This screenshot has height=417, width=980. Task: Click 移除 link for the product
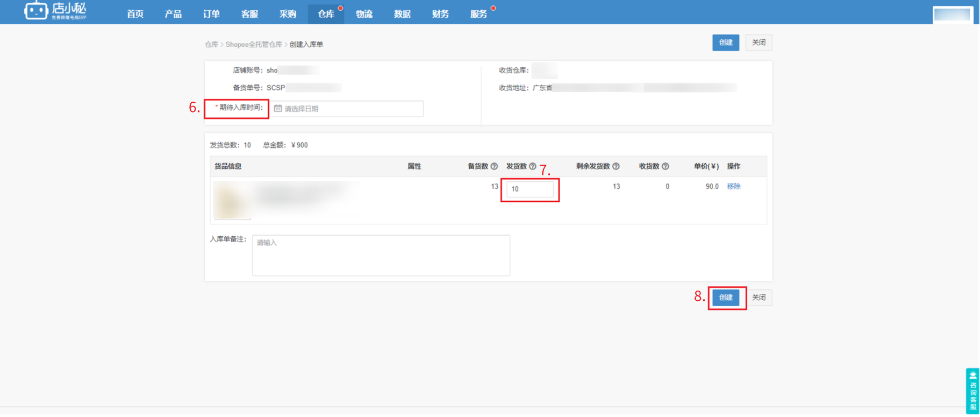[733, 186]
